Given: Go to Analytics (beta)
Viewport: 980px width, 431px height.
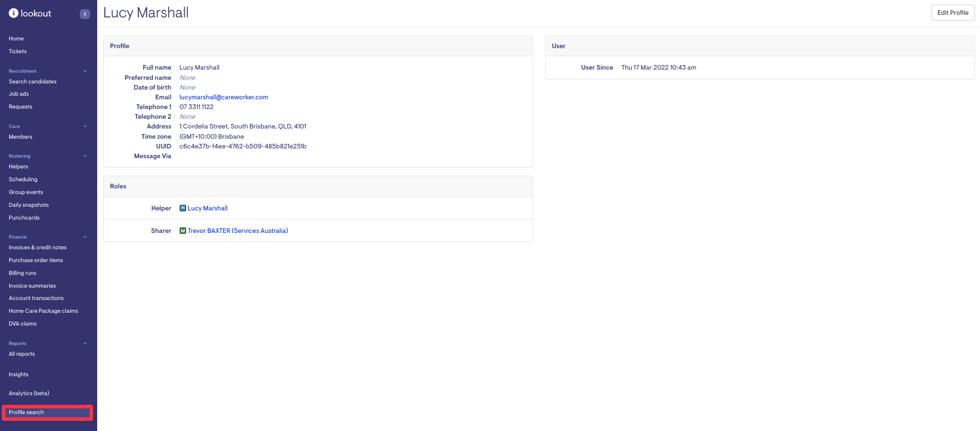Looking at the screenshot, I should [29, 394].
